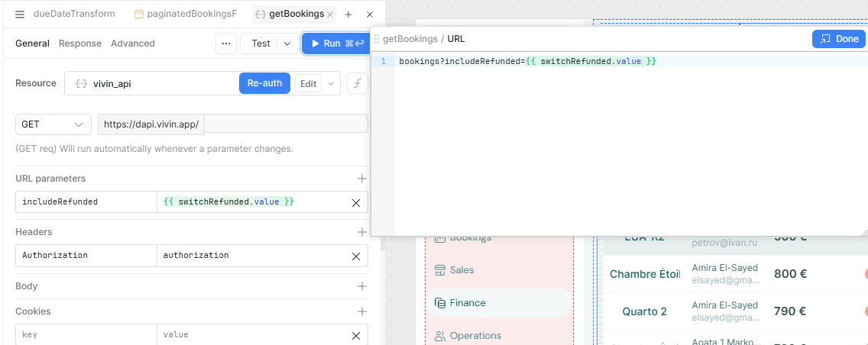Add a new header entry
Screen dimensions: 868x345
[x=362, y=232]
